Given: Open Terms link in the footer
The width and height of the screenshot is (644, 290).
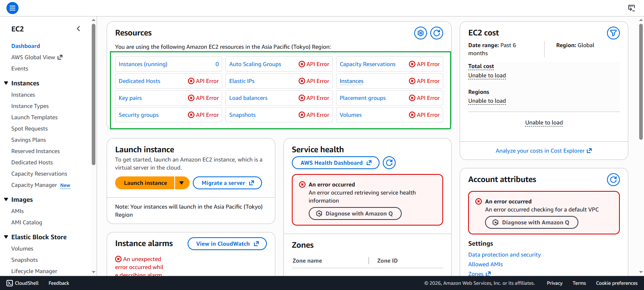Looking at the screenshot, I should [x=579, y=283].
